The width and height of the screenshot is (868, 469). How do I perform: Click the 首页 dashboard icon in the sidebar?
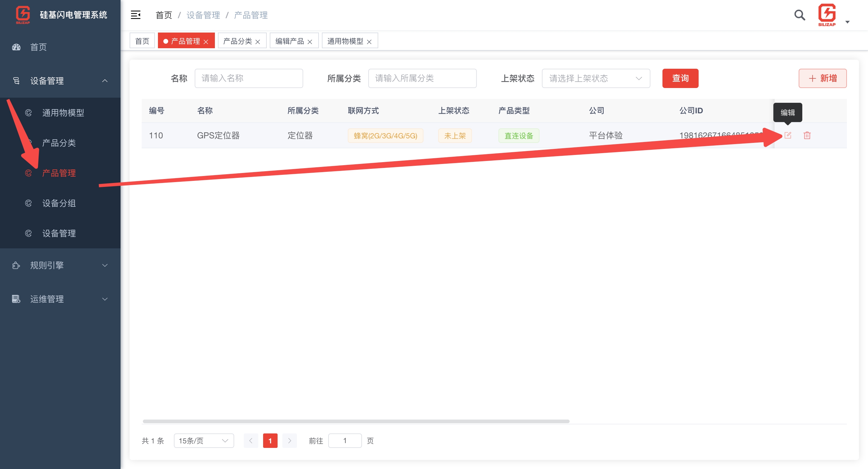click(16, 47)
